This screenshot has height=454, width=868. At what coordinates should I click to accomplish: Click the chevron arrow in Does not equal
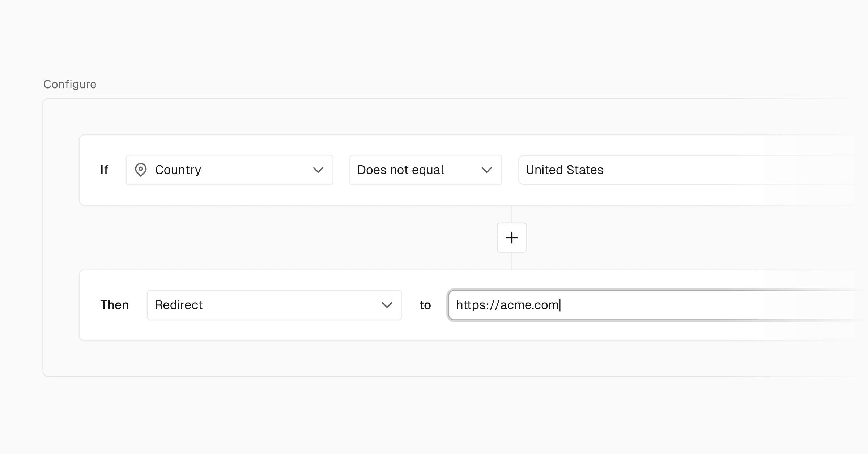pyautogui.click(x=486, y=170)
